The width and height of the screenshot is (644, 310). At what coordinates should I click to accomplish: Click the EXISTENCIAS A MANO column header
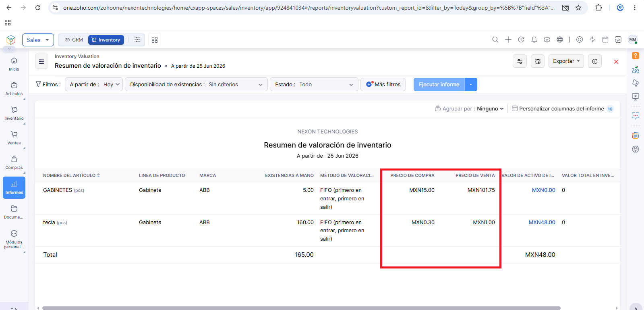click(289, 175)
